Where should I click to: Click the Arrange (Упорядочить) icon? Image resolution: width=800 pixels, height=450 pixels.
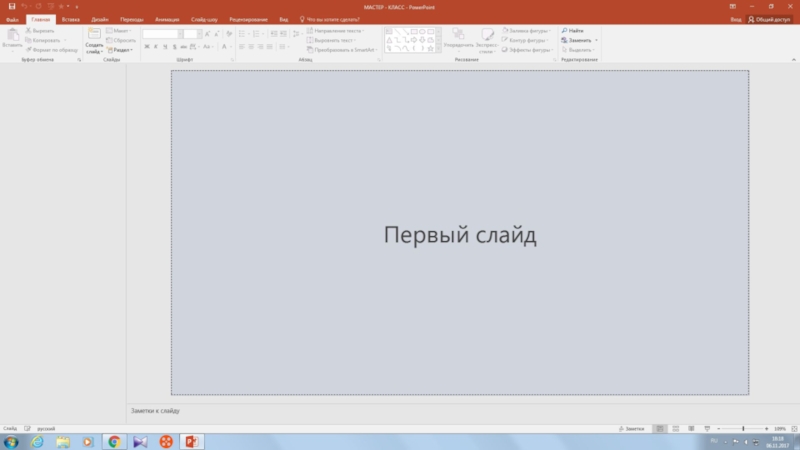coord(458,37)
